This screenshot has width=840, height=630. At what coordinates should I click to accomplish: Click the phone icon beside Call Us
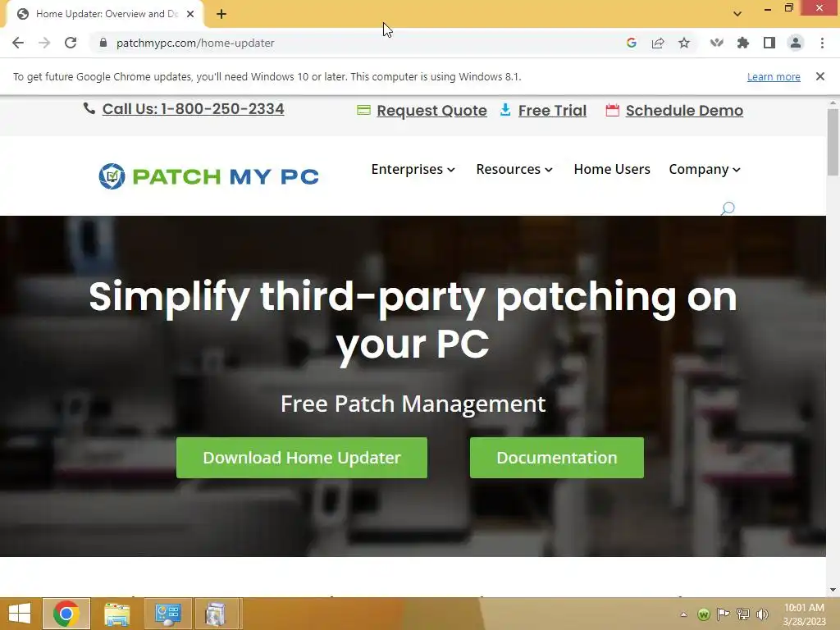89,109
